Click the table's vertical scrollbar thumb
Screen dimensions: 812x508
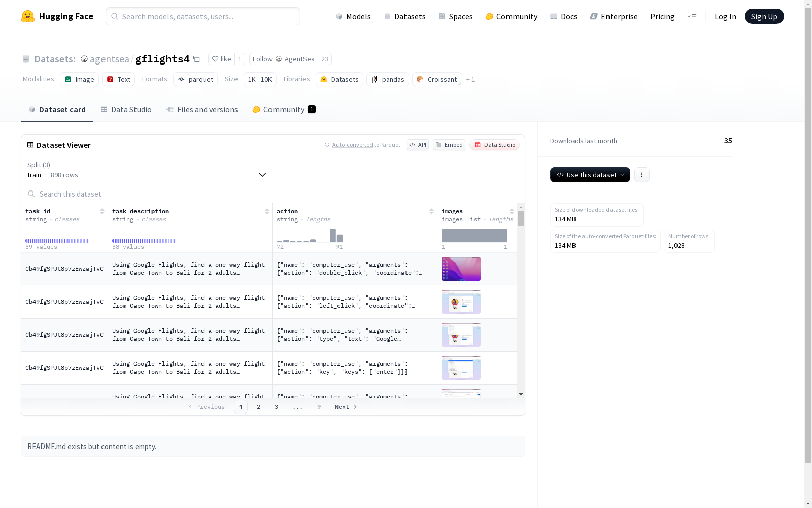point(521,218)
